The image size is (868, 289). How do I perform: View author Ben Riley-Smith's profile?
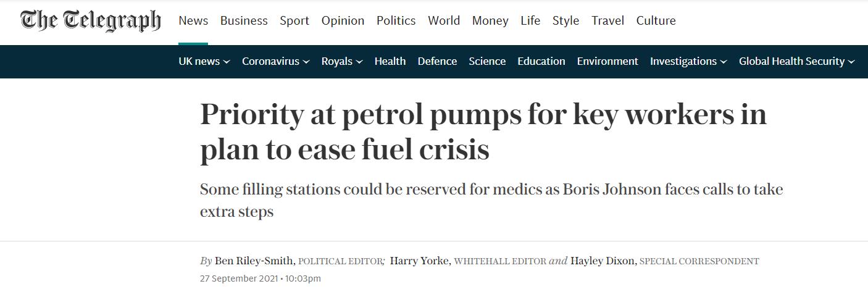pos(255,261)
